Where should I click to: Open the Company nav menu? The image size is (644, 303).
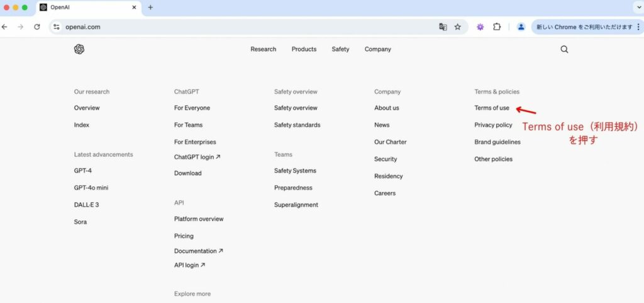(378, 49)
